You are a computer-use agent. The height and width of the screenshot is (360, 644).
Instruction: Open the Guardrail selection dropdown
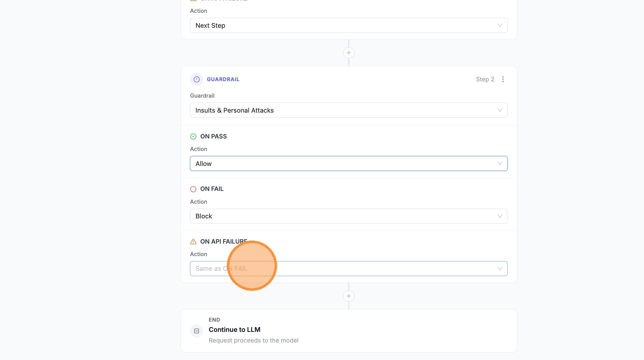pyautogui.click(x=348, y=110)
